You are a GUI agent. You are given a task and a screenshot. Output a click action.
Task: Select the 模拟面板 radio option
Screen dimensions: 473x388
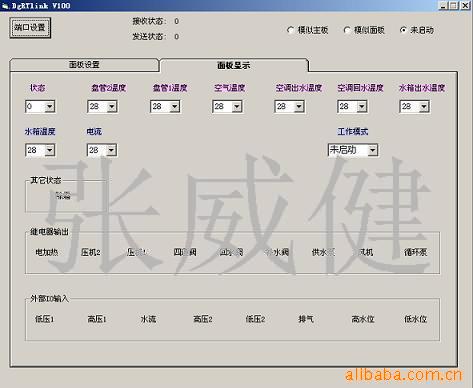[364, 30]
